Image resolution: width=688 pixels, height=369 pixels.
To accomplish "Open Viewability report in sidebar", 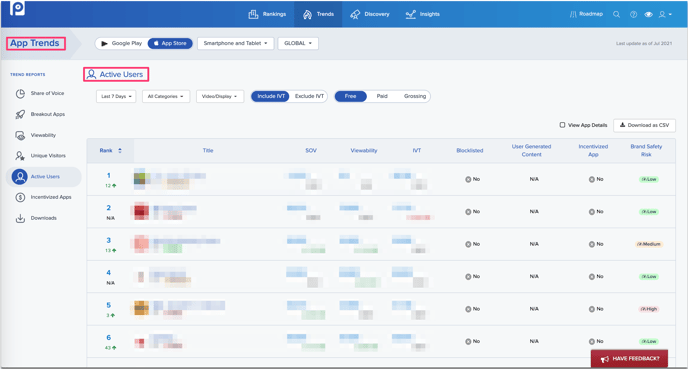I will 43,135.
